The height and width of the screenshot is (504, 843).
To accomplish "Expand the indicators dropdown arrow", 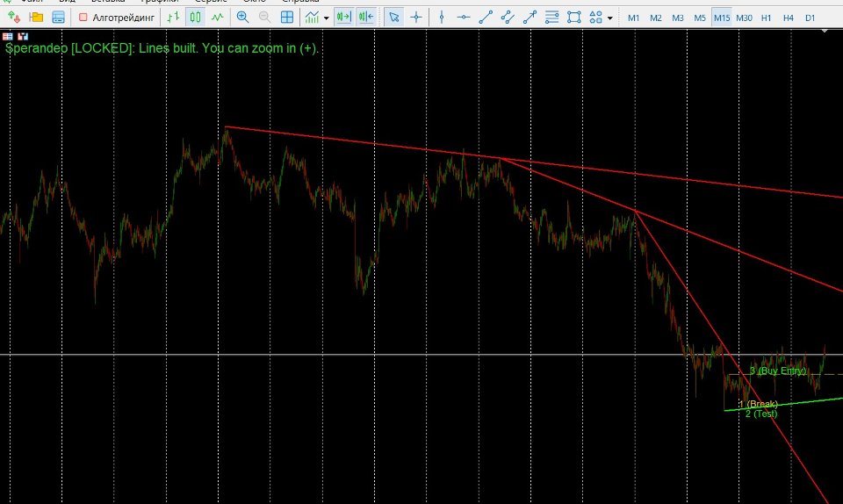I will click(327, 18).
